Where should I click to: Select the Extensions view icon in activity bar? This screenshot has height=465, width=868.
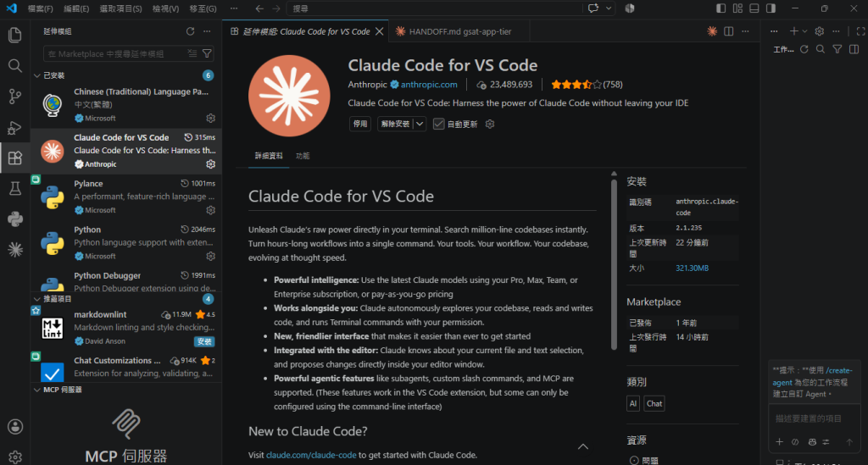[x=15, y=158]
